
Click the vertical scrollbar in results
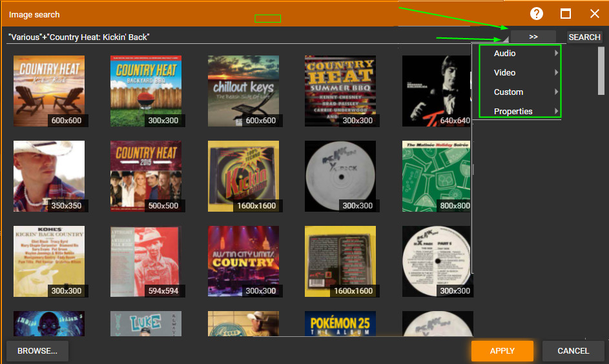[601, 71]
